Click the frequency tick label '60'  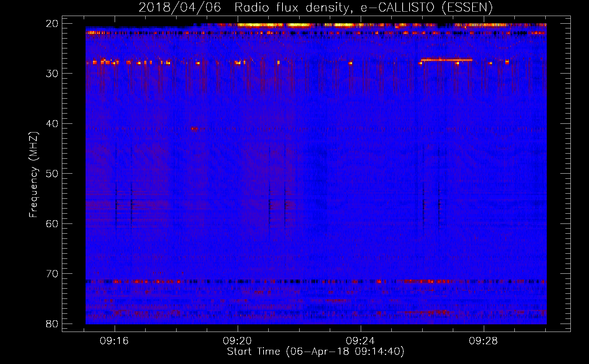click(52, 223)
